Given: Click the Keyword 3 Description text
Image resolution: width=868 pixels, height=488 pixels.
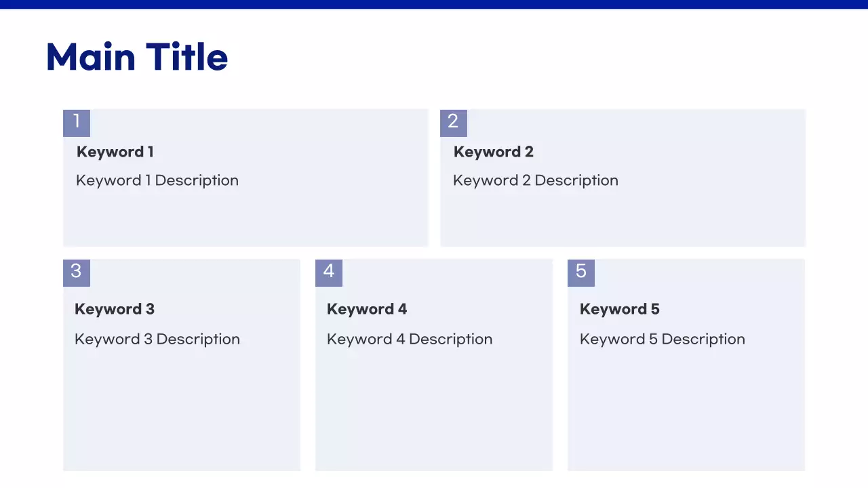Looking at the screenshot, I should [x=157, y=339].
